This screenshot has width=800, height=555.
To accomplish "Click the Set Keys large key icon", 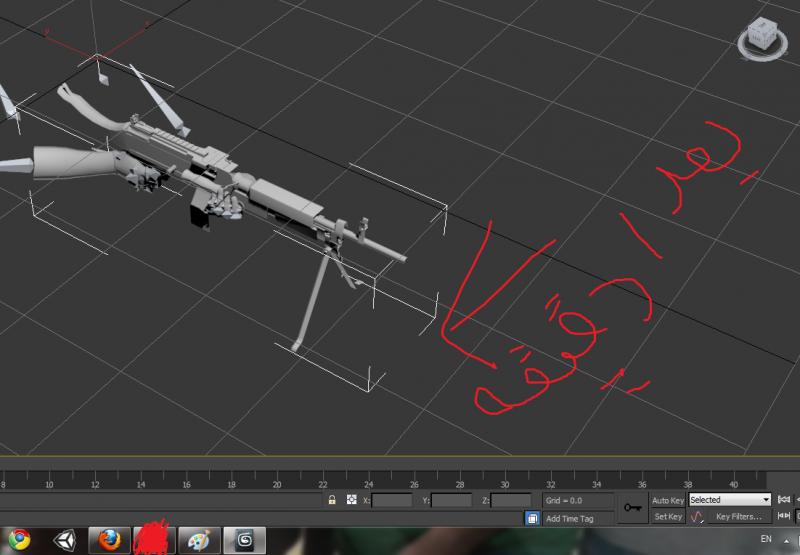I will pos(633,508).
